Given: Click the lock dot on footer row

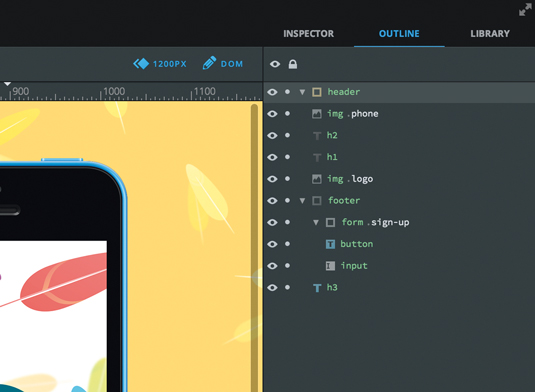Looking at the screenshot, I should pos(287,201).
